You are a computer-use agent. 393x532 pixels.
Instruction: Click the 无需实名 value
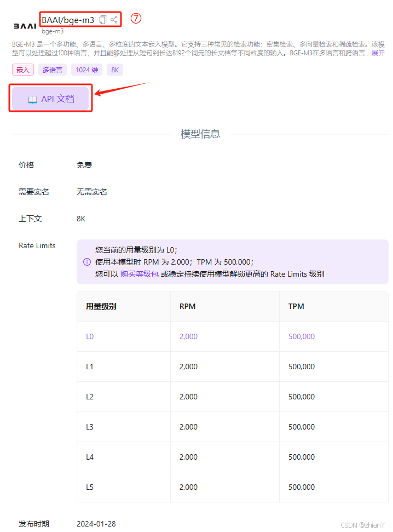pyautogui.click(x=91, y=192)
